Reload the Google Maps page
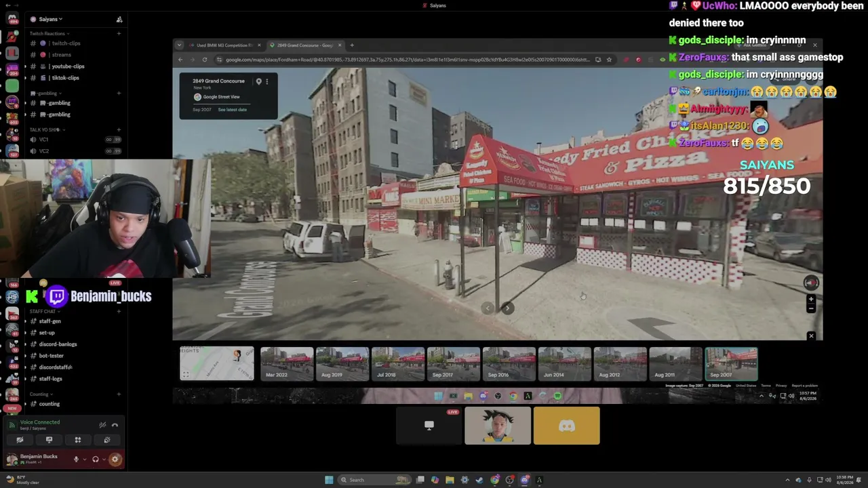 (x=205, y=60)
